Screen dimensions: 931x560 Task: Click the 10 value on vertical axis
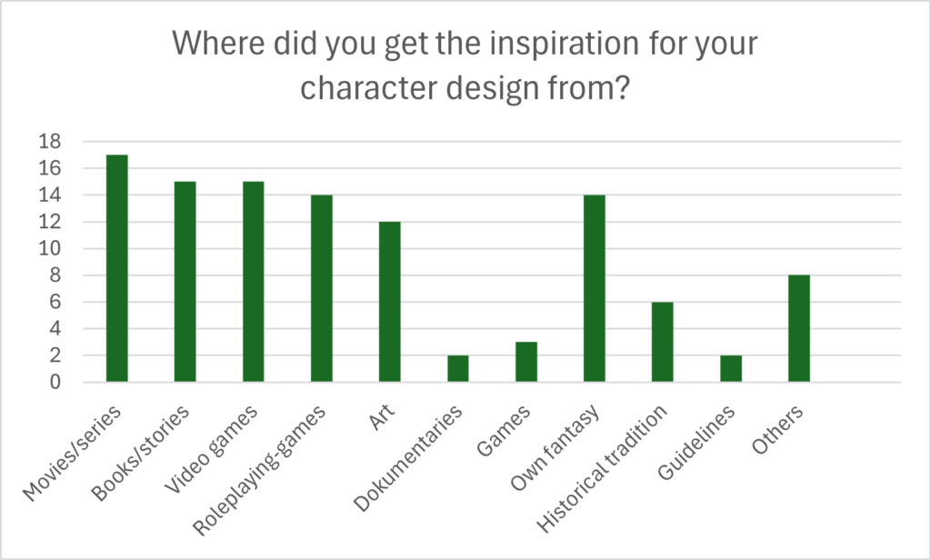point(50,249)
